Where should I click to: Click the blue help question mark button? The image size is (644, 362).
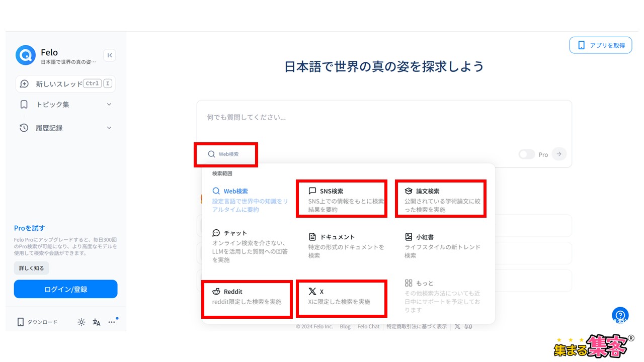pos(620,315)
